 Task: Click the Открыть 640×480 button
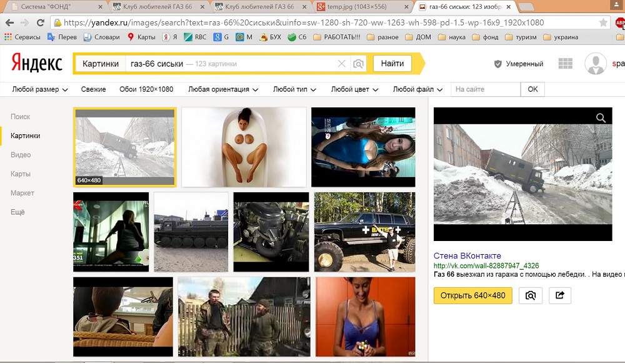tap(472, 295)
